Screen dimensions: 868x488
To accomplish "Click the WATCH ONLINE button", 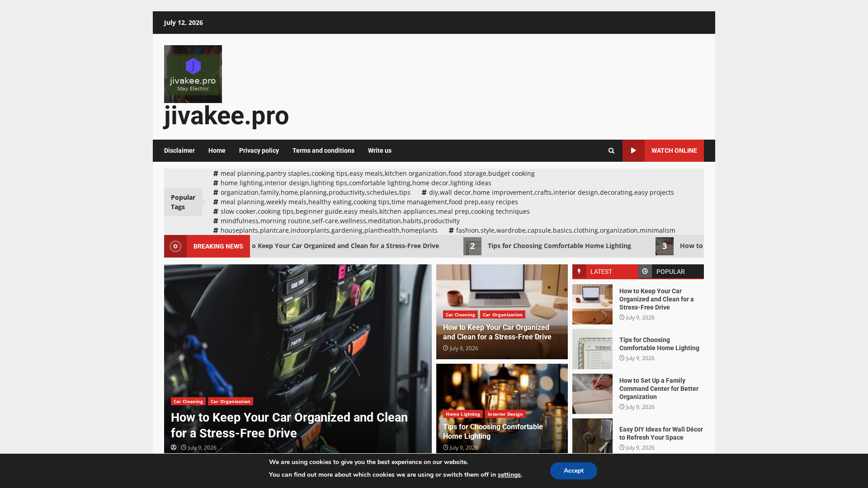I will pyautogui.click(x=663, y=150).
